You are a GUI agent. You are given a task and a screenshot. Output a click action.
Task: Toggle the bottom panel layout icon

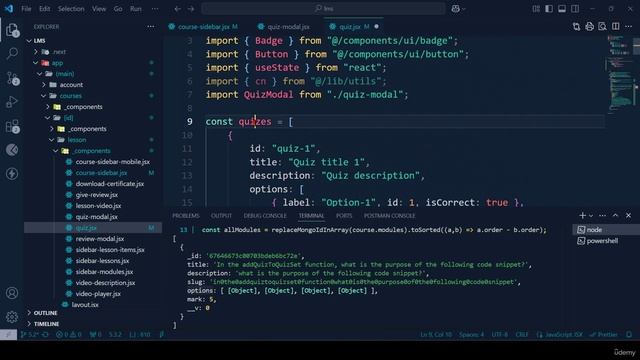click(x=562, y=9)
